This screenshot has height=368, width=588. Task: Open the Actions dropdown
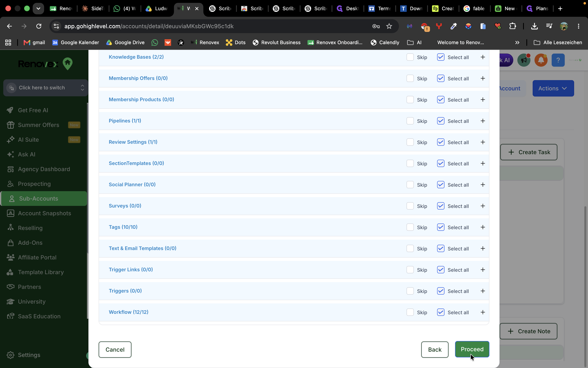coord(553,88)
